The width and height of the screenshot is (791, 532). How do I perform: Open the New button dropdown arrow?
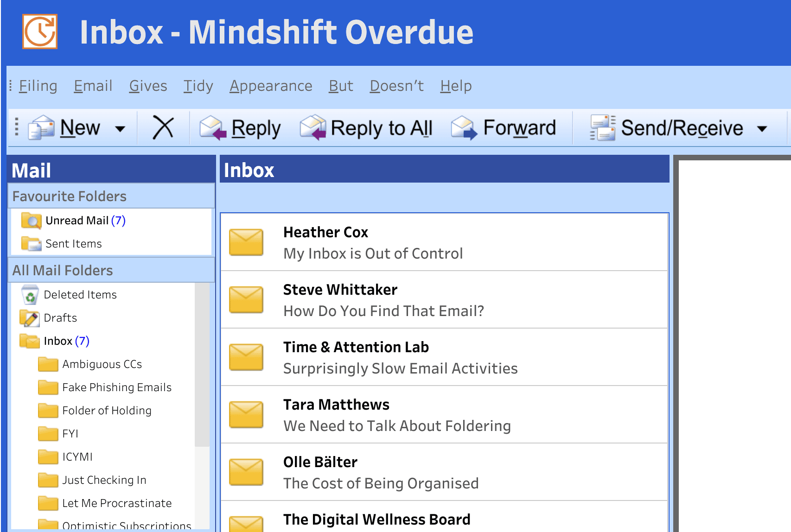(x=120, y=127)
